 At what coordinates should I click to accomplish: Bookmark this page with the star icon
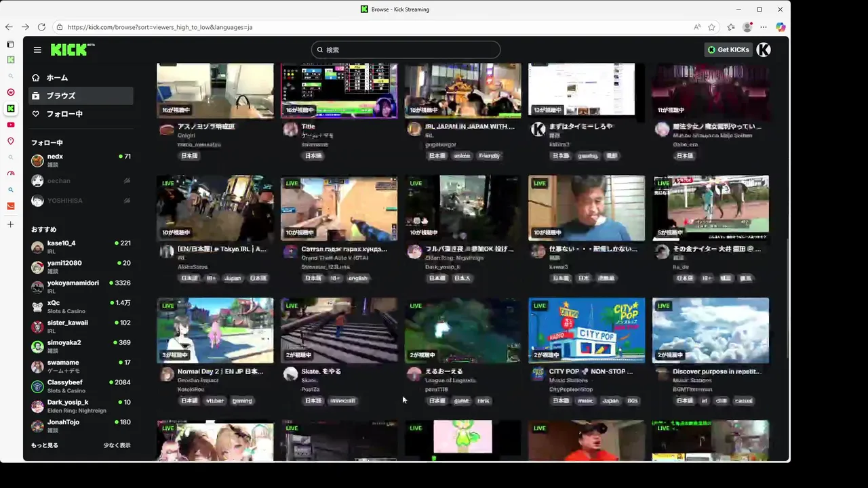click(x=712, y=27)
